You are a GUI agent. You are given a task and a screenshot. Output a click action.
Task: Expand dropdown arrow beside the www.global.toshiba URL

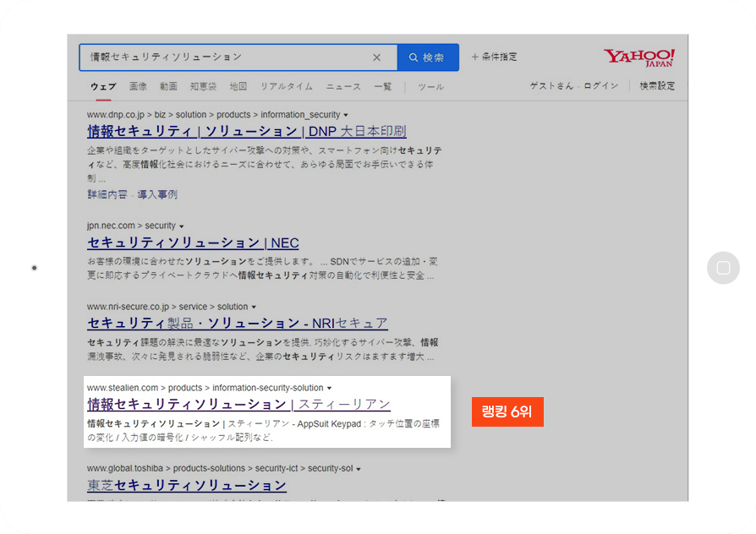[x=359, y=469]
